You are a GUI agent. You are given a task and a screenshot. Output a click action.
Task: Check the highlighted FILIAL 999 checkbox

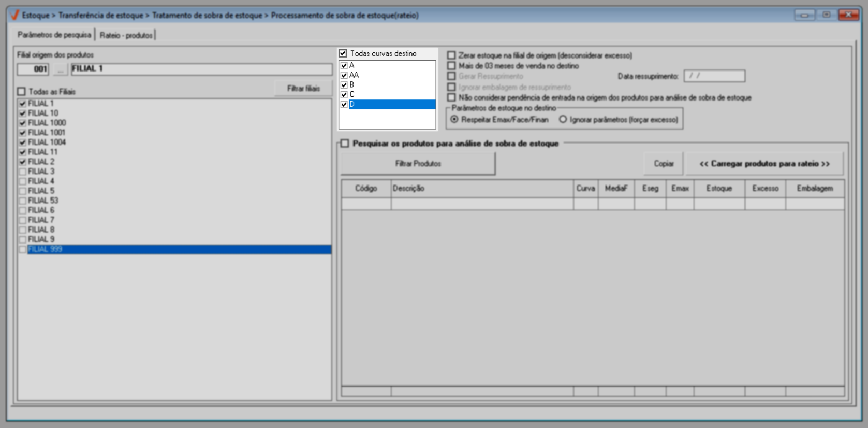(x=22, y=249)
